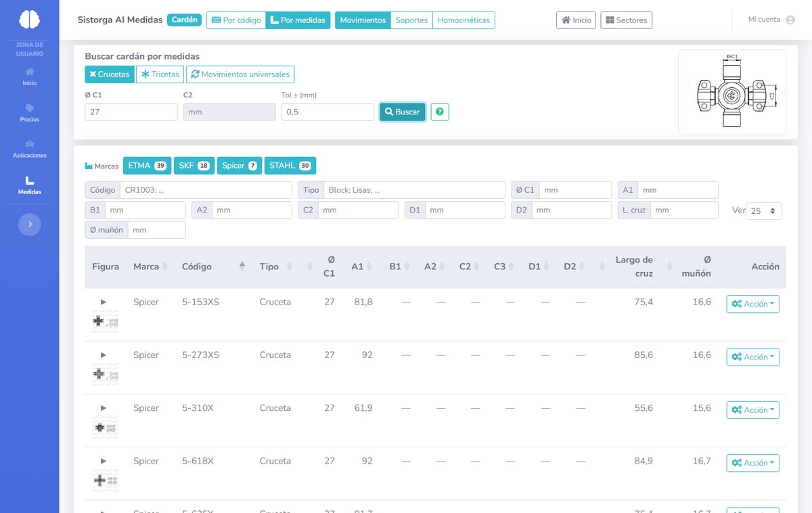Open Aplicaciones car icon in sidebar
Viewport: 812px width, 513px height.
[29, 143]
